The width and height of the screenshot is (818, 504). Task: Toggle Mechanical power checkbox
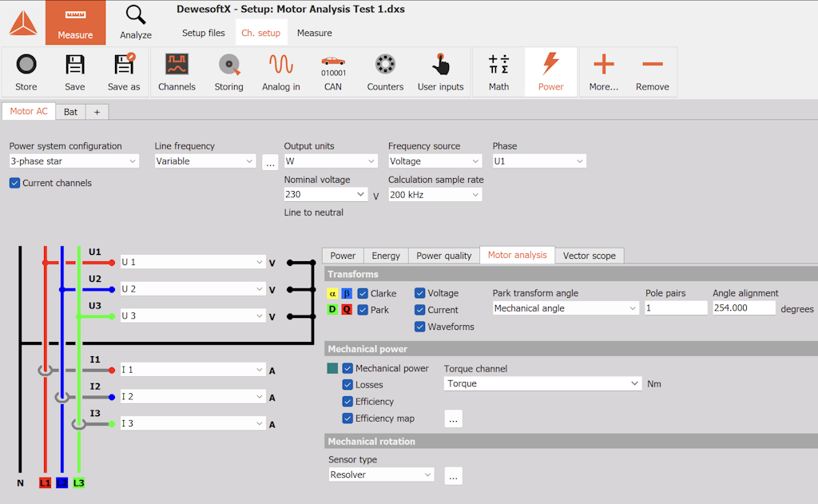click(347, 368)
